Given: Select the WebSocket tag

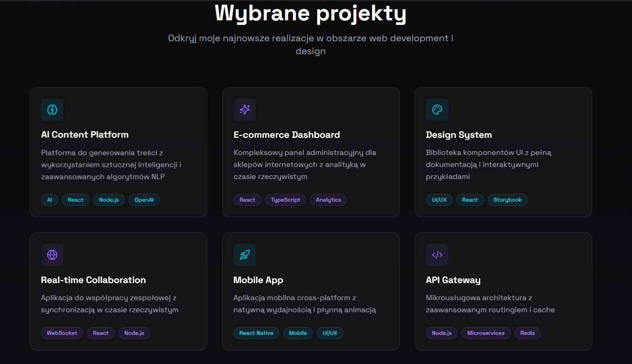Looking at the screenshot, I should [62, 333].
